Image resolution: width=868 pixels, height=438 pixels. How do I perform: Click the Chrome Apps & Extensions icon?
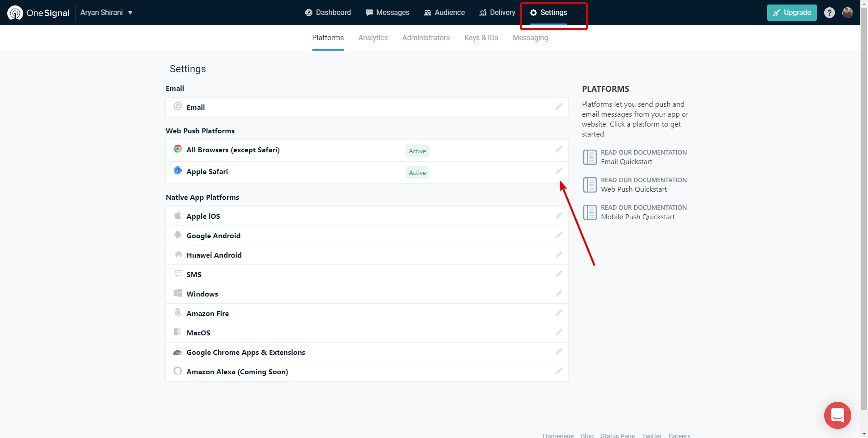[x=178, y=352]
